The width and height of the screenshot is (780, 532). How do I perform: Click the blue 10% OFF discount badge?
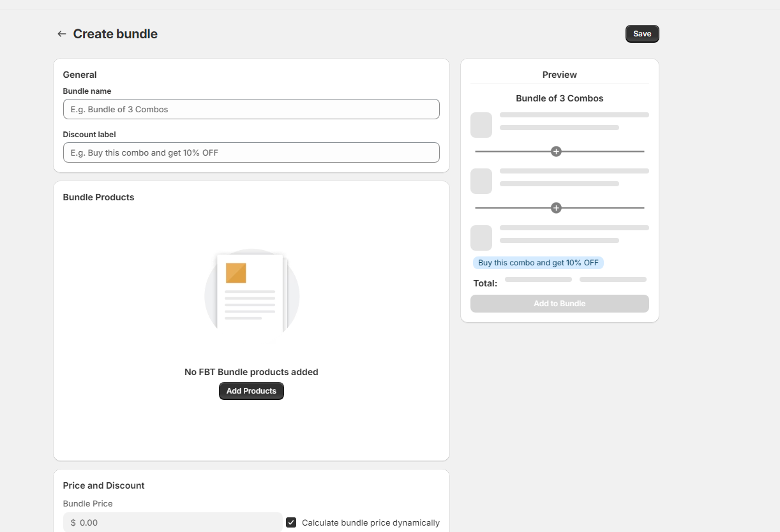pyautogui.click(x=538, y=263)
